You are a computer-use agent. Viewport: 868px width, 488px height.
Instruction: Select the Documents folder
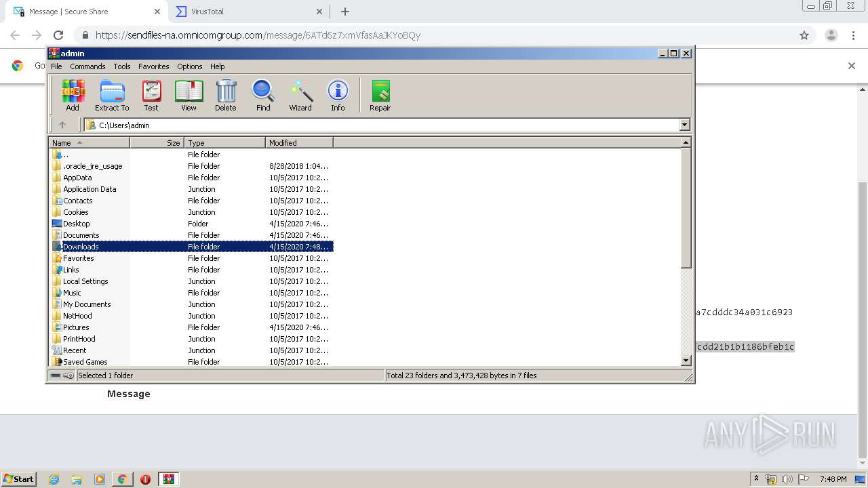pos(191,235)
